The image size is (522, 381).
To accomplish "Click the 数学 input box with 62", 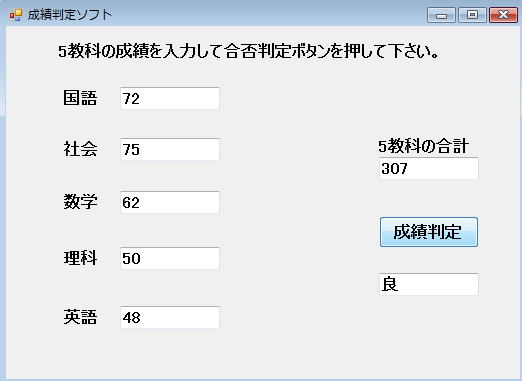I will coord(170,202).
